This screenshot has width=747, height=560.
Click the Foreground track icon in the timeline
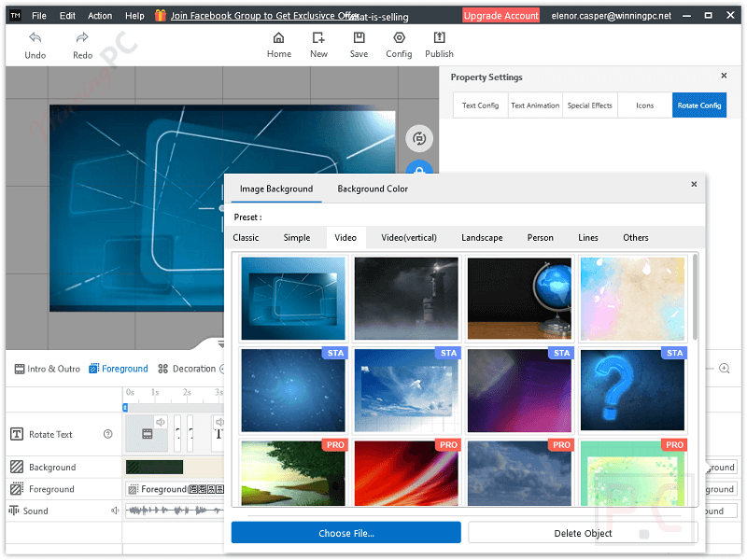point(17,488)
